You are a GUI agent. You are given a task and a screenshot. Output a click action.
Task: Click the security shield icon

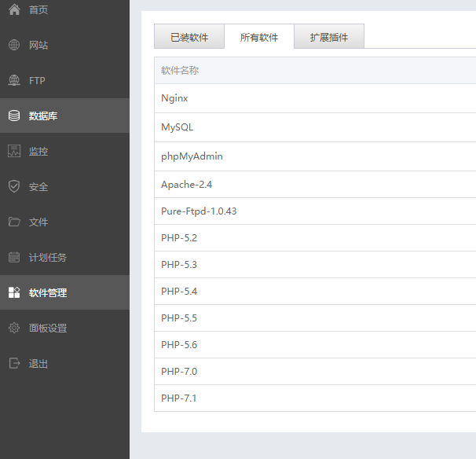[x=14, y=186]
